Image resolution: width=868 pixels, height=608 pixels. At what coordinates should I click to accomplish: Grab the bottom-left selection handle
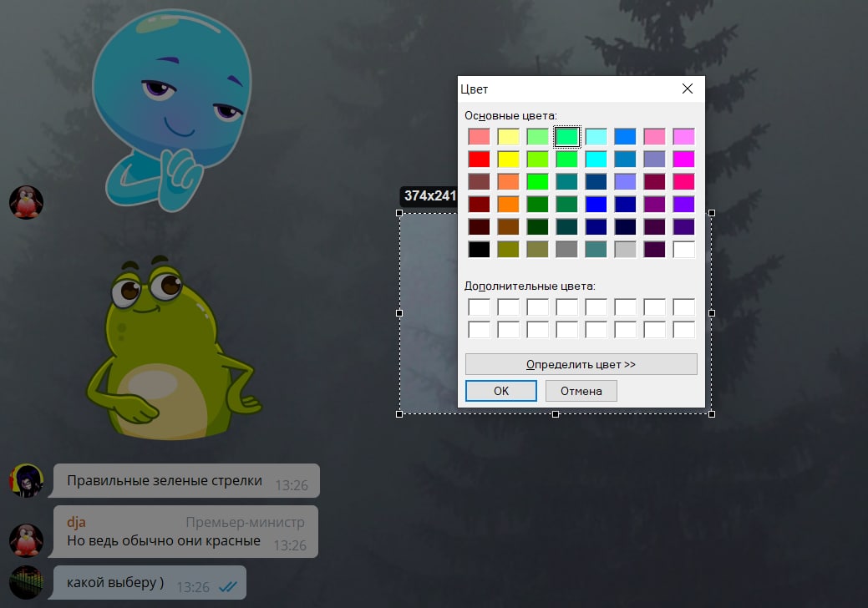(399, 413)
